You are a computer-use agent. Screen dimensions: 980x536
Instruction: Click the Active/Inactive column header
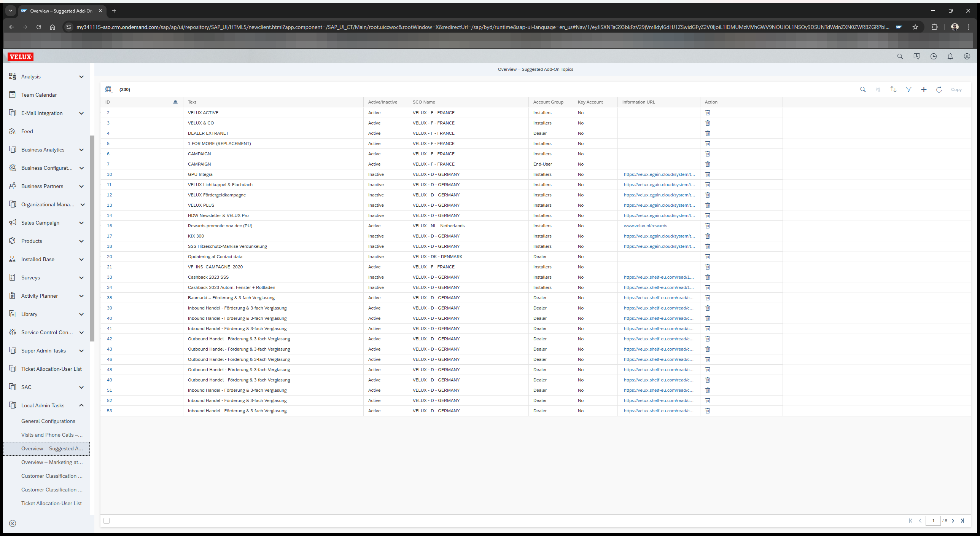(x=385, y=102)
